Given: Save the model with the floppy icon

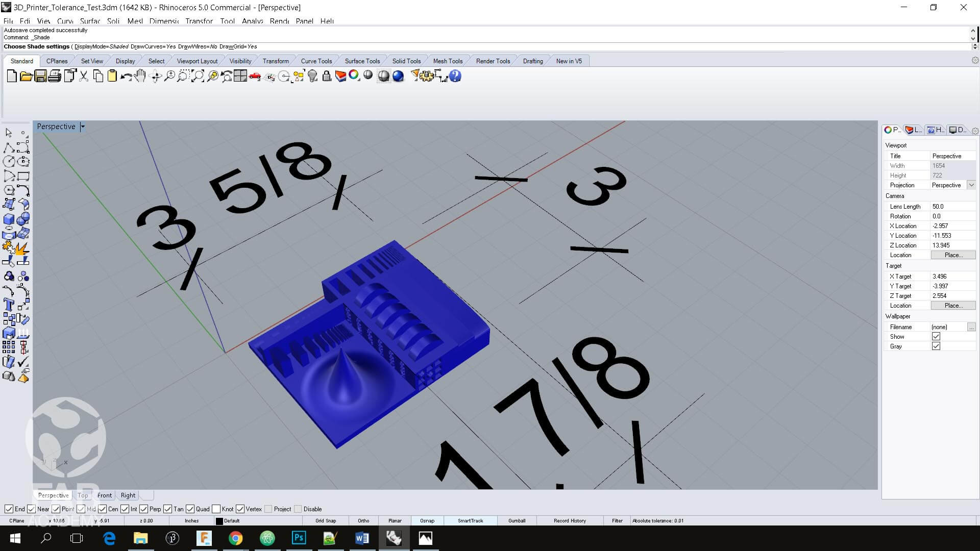Looking at the screenshot, I should (x=40, y=77).
